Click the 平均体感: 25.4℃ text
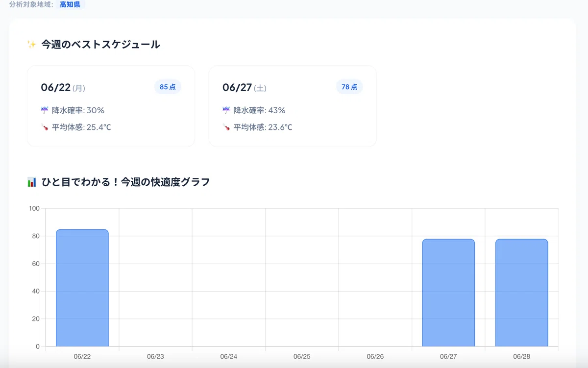 click(81, 127)
